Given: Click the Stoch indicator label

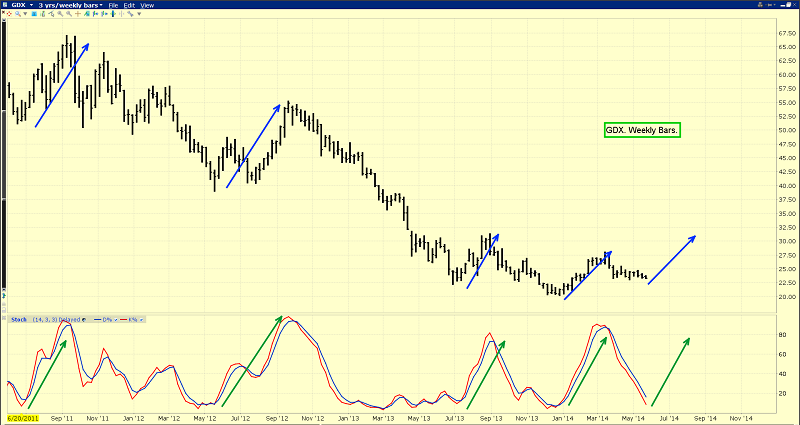Looking at the screenshot, I should [x=19, y=319].
